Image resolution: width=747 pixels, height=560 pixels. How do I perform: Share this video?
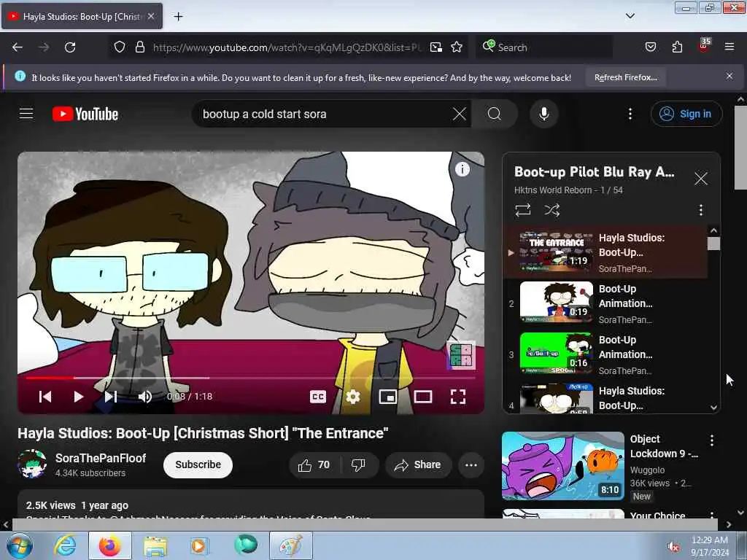point(417,464)
